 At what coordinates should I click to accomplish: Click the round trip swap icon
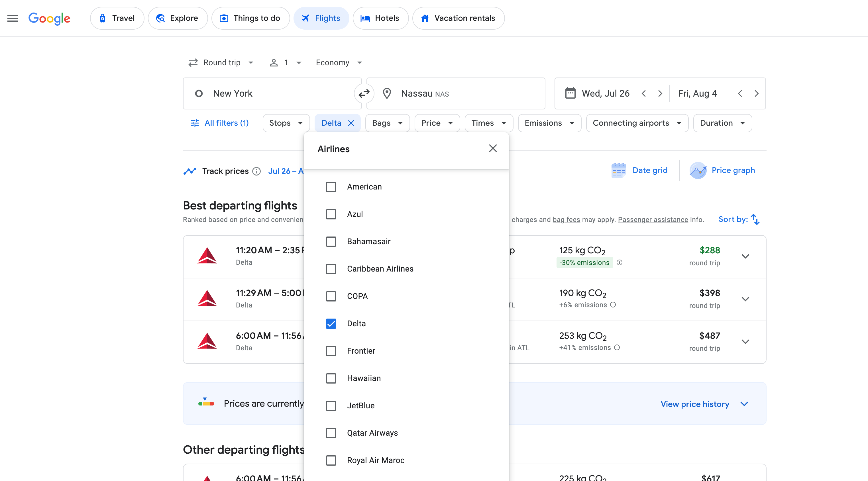click(364, 93)
